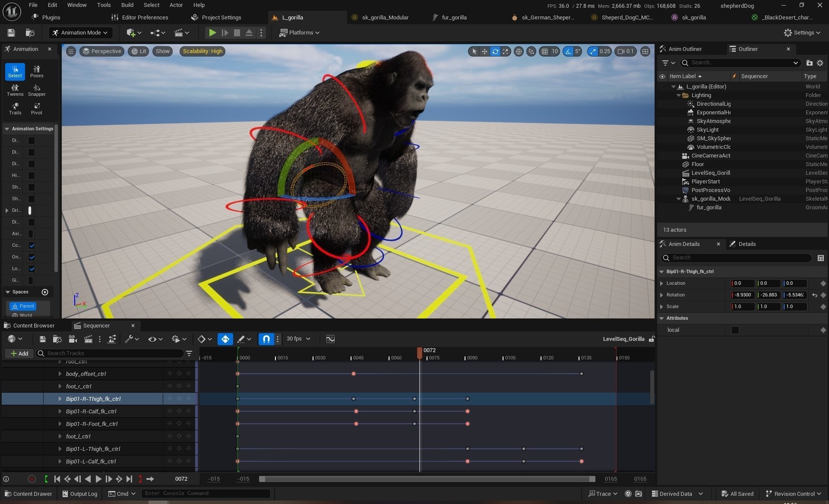
Task: Click the green Play level button
Action: coord(212,33)
